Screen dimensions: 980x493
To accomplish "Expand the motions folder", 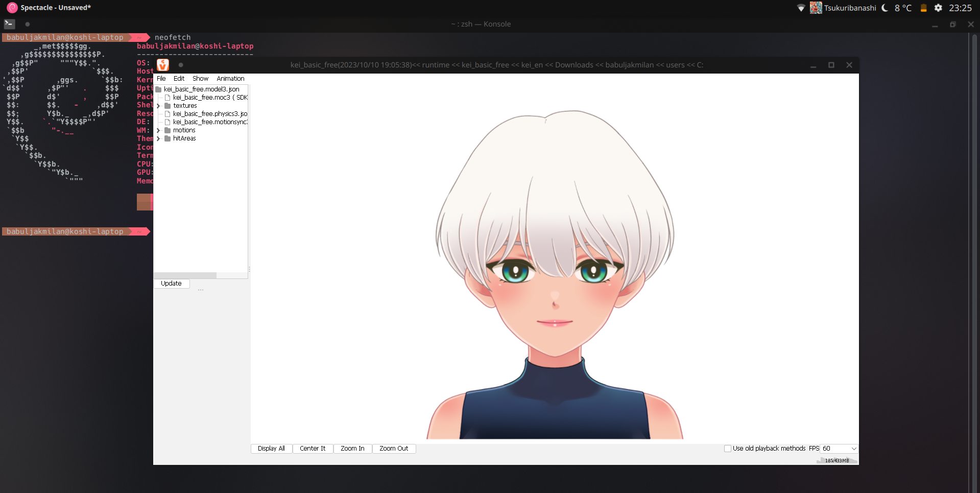I will (x=159, y=130).
